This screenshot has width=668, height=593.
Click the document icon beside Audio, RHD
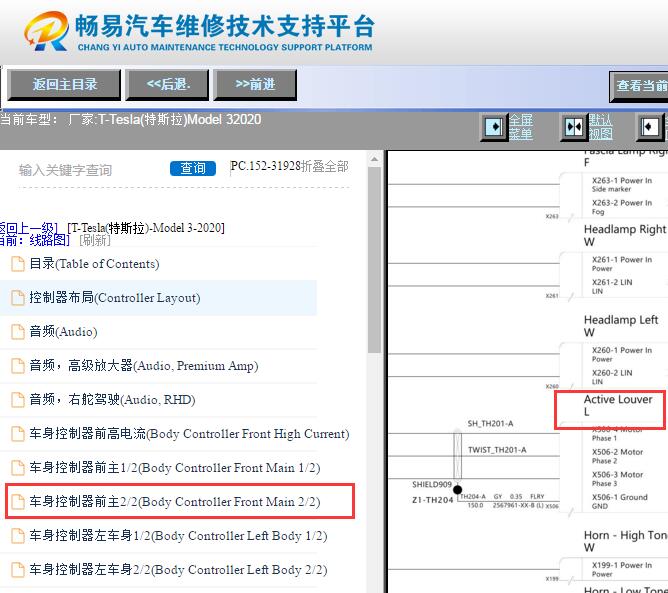18,400
